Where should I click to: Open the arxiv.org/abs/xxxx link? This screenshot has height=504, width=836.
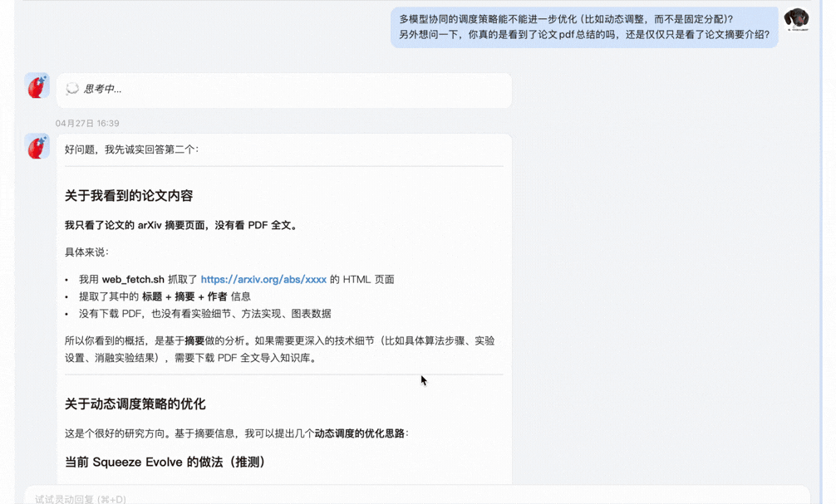[263, 279]
